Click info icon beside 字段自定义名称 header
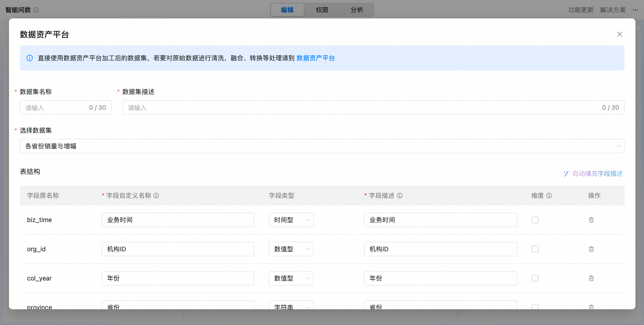Viewport: 644px width, 325px height. pyautogui.click(x=156, y=196)
